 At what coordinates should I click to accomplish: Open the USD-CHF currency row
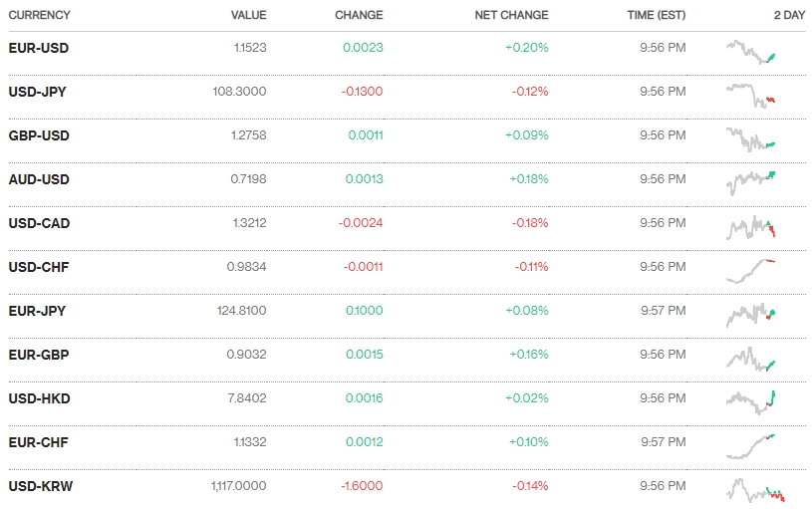(39, 267)
